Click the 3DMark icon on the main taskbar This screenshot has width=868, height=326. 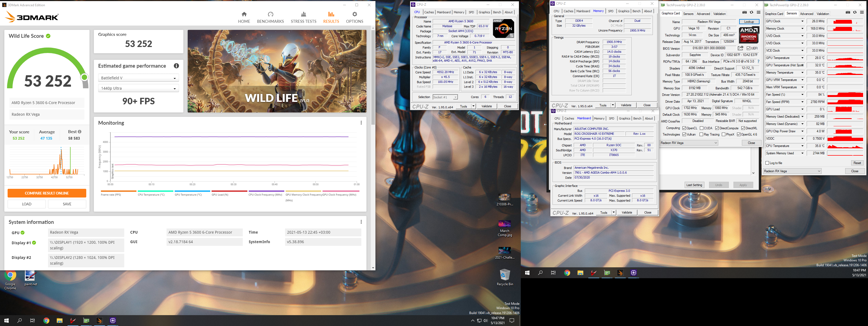pyautogui.click(x=99, y=321)
